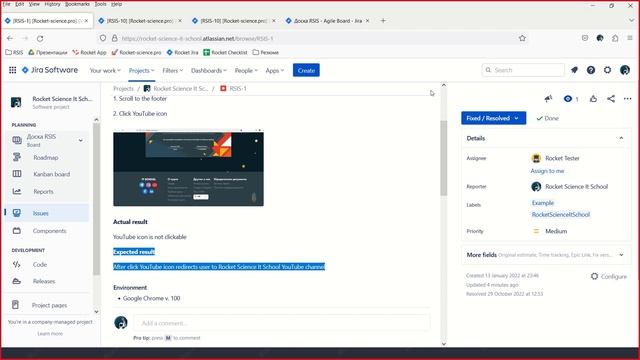Open the issue actions three-dot menu
640x360 pixels.
point(627,99)
